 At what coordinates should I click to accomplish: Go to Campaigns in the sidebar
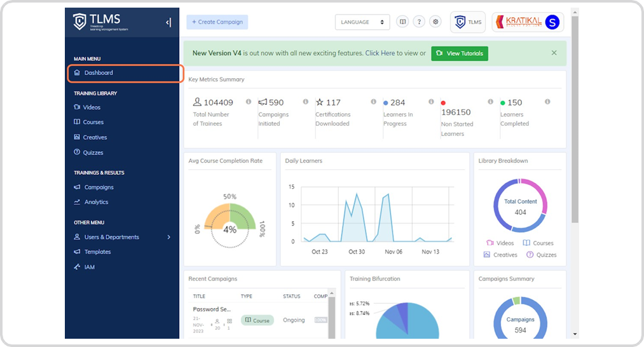[x=93, y=187]
